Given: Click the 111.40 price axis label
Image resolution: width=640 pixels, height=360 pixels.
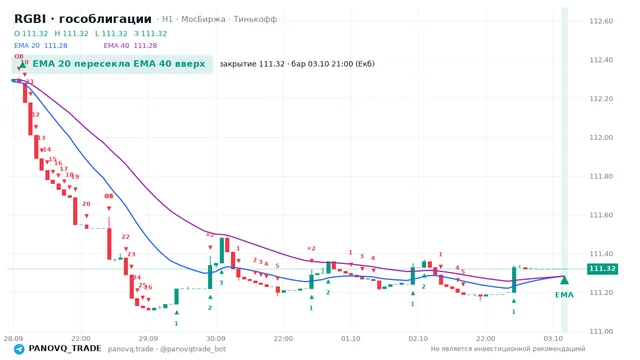Looking at the screenshot, I should tap(601, 254).
